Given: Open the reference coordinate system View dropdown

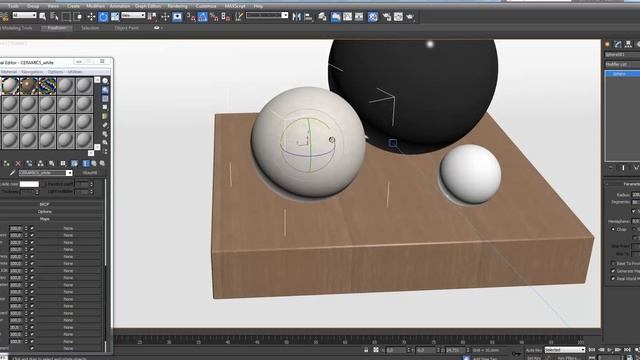Looking at the screenshot, I should click(133, 15).
